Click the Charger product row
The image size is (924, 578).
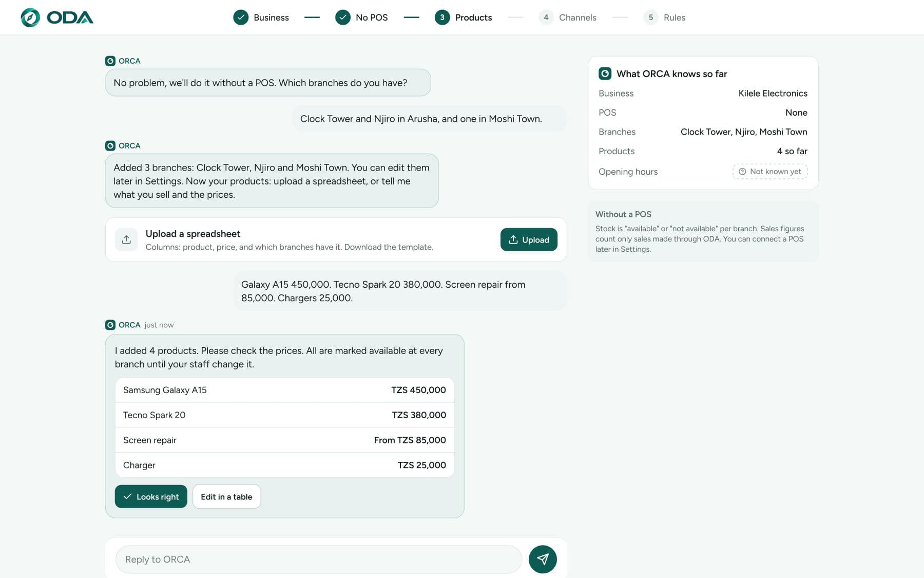tap(284, 465)
